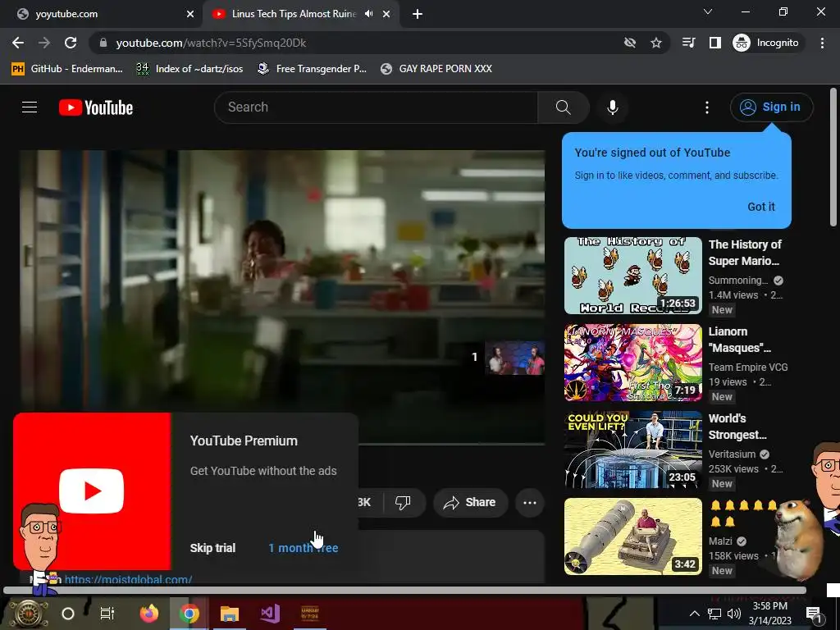Go forward with browser forward arrow
This screenshot has width=840, height=630.
[44, 43]
